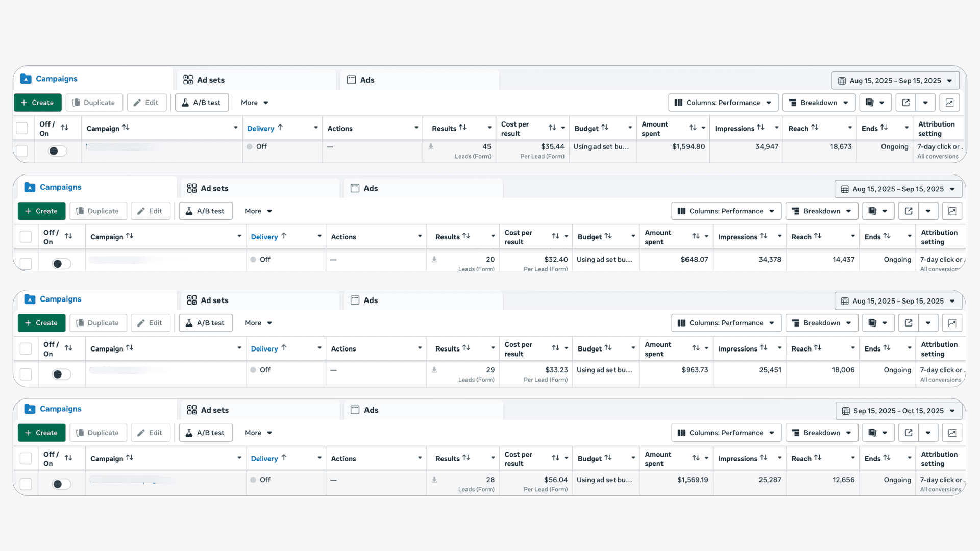Click Duplicate icon button above the $1,569.19 campaign
The height and width of the screenshot is (551, 980).
(x=98, y=433)
